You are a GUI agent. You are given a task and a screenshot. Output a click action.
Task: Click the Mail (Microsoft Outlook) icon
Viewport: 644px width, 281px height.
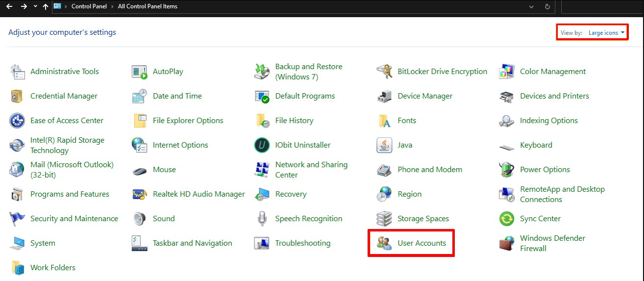[x=17, y=170]
